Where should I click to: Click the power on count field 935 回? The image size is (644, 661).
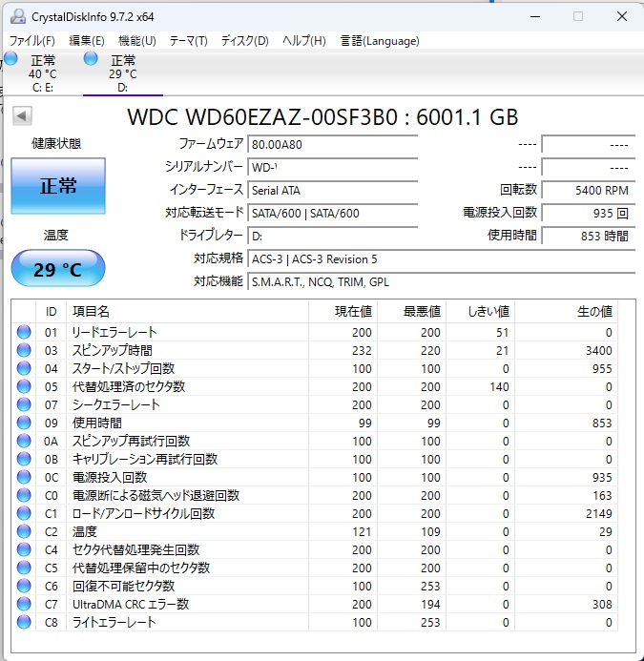[589, 213]
